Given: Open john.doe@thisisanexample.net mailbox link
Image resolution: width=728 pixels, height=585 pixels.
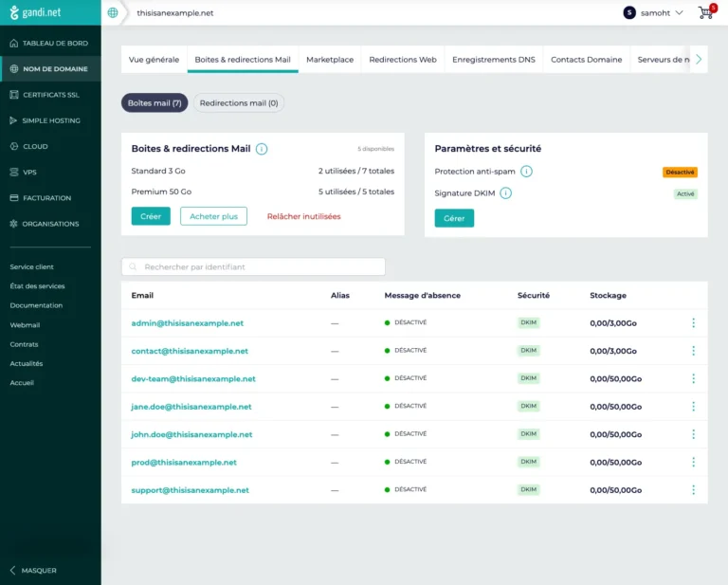Looking at the screenshot, I should (191, 434).
